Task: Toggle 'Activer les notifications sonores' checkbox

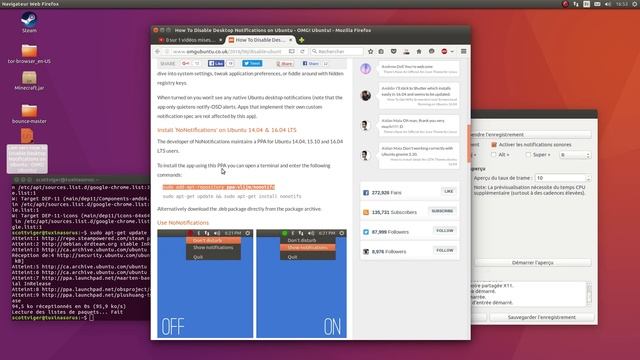Action: [494, 144]
